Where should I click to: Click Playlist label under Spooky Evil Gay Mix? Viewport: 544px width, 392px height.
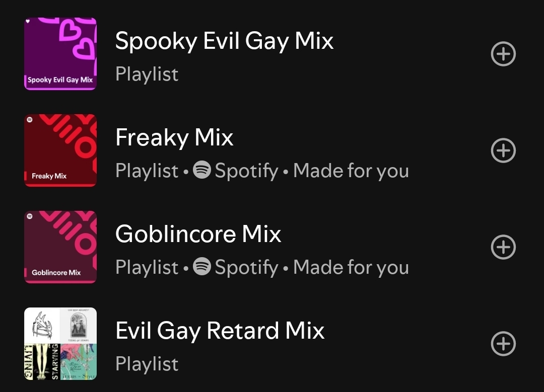coord(147,74)
